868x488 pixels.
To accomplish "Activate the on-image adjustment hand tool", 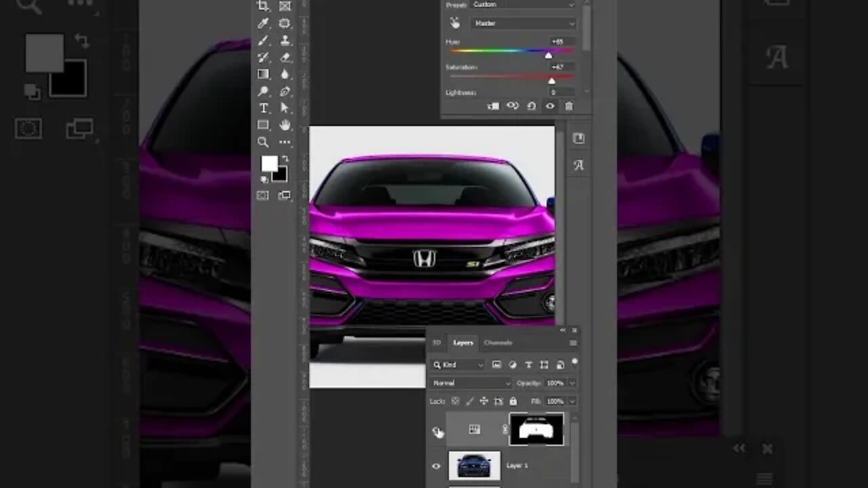I will [x=455, y=23].
